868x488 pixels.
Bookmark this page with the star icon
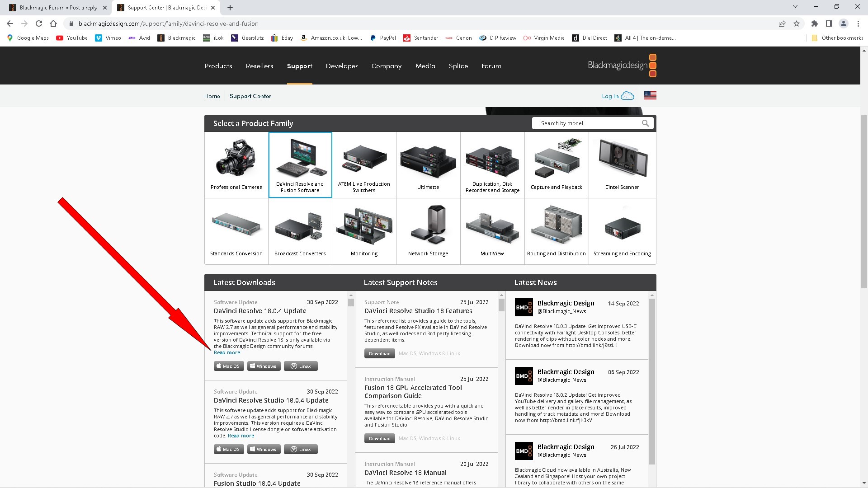[x=797, y=23]
